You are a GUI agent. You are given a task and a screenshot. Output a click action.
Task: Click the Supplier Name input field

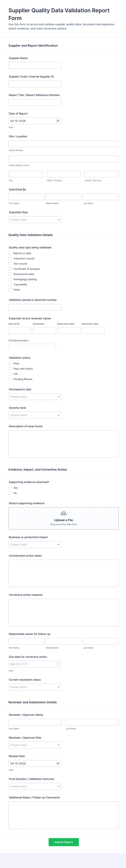click(x=35, y=65)
